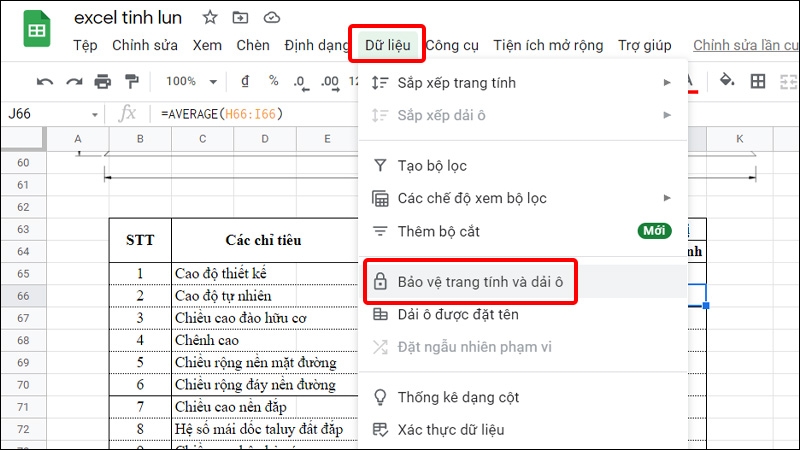Open the borders grid icon
800x450 pixels.
pyautogui.click(x=758, y=81)
